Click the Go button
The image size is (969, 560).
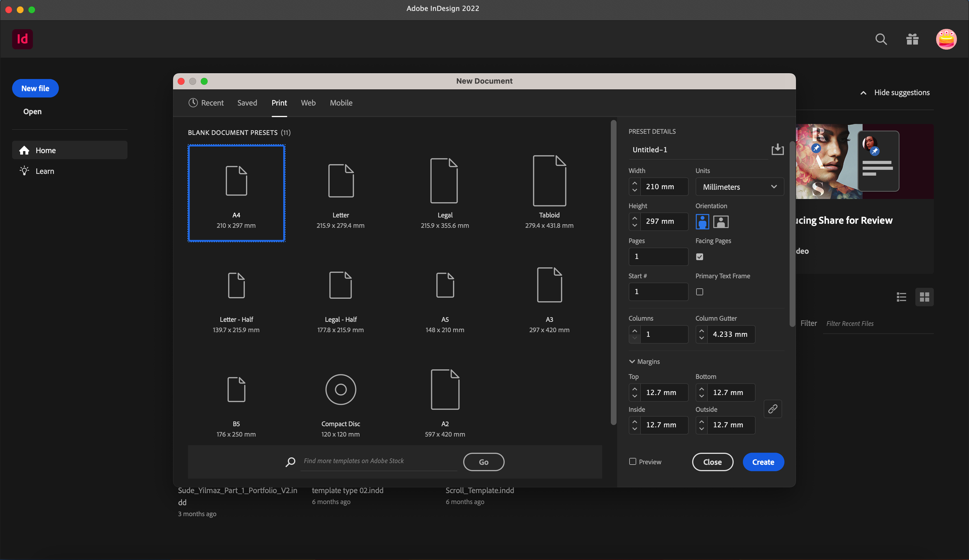[x=484, y=462]
